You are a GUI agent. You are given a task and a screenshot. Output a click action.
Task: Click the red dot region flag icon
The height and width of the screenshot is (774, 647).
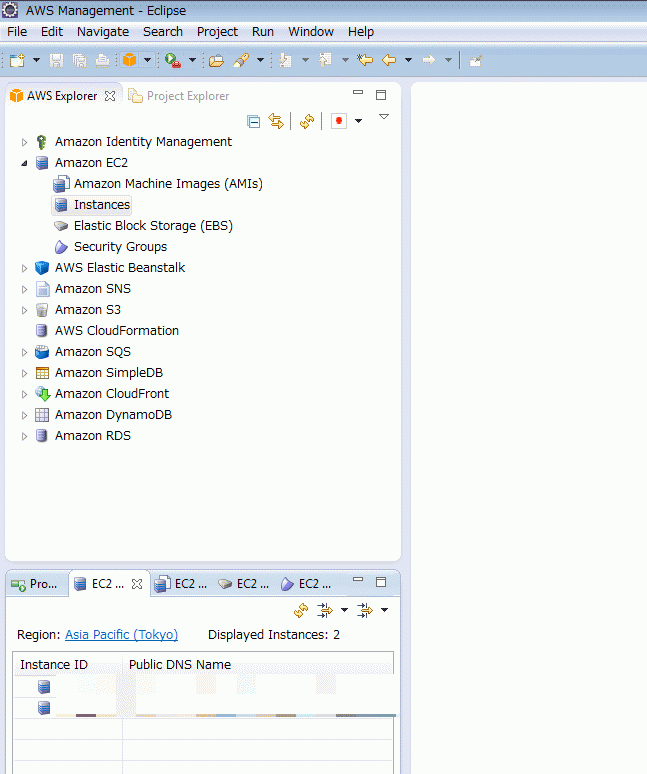339,121
